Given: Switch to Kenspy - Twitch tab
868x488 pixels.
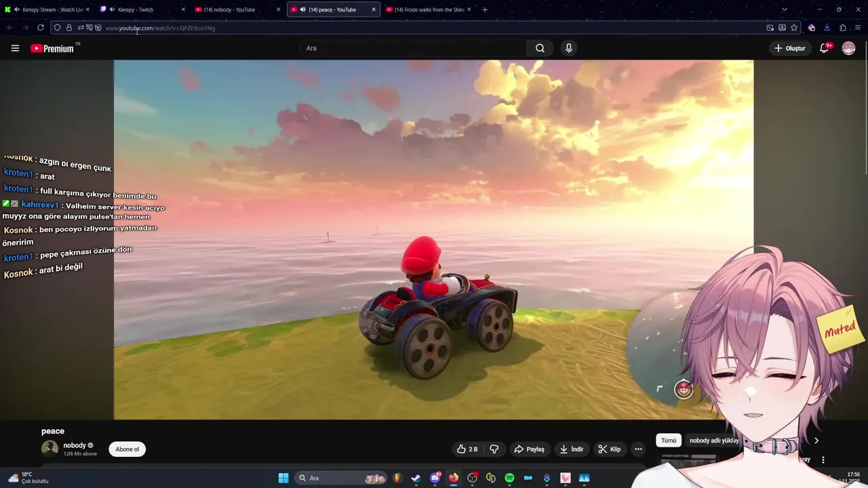Looking at the screenshot, I should coord(142,9).
